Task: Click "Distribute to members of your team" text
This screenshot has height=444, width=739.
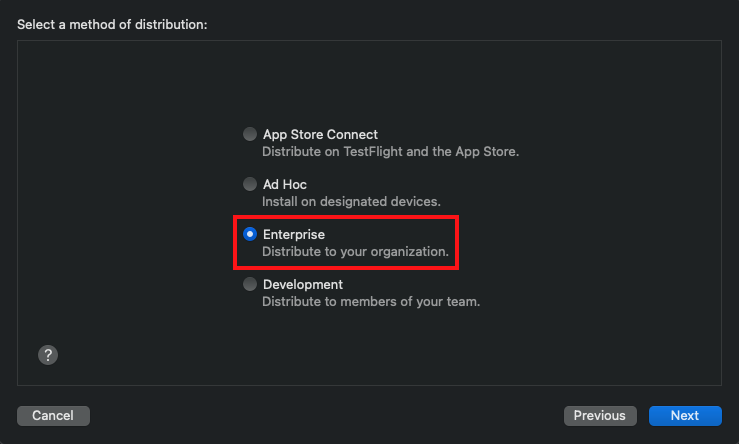Action: tap(371, 302)
